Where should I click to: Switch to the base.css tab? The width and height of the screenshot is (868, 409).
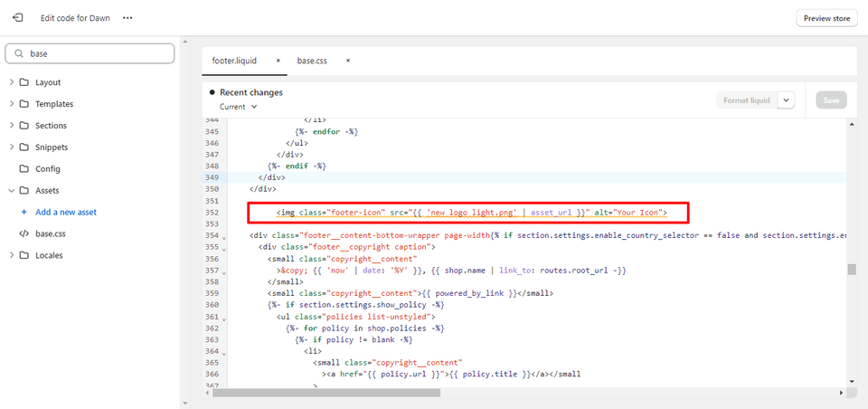point(312,61)
